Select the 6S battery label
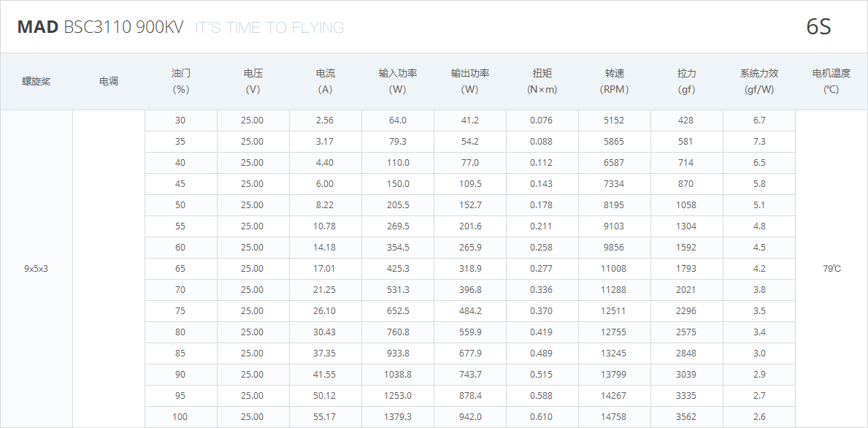 pos(818,27)
